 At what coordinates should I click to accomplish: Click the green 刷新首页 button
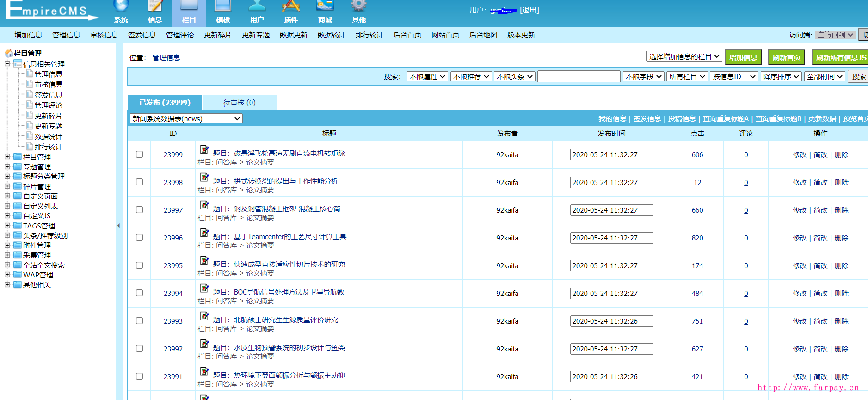pyautogui.click(x=787, y=57)
